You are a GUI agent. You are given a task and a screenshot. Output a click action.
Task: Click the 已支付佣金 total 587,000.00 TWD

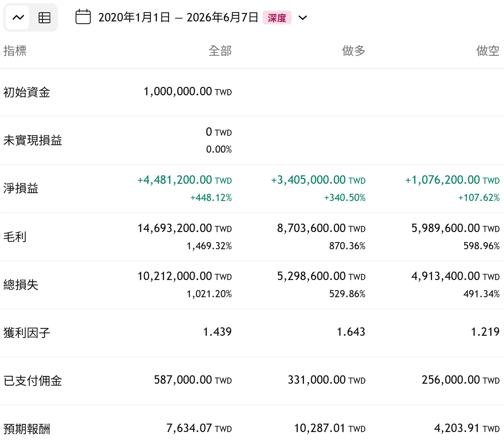[193, 380]
